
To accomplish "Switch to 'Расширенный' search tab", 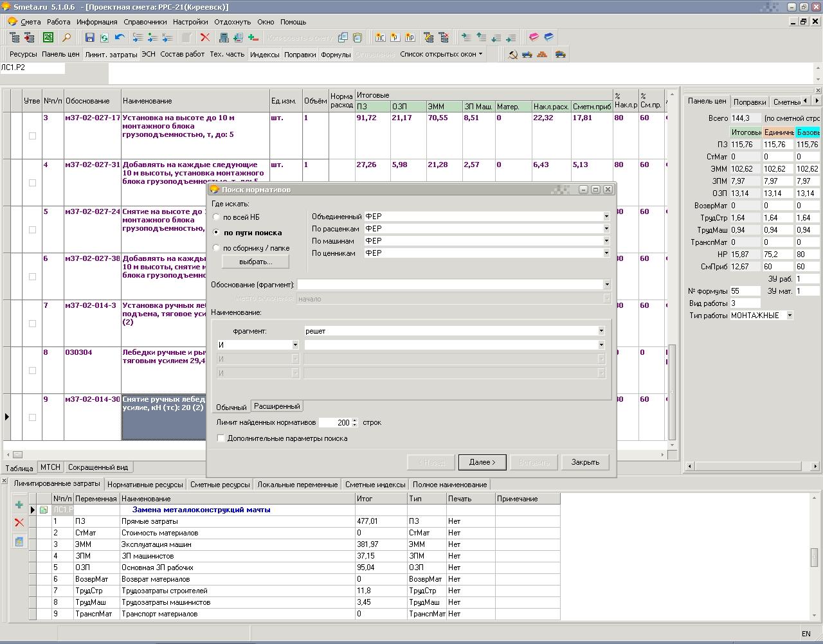I will point(276,406).
